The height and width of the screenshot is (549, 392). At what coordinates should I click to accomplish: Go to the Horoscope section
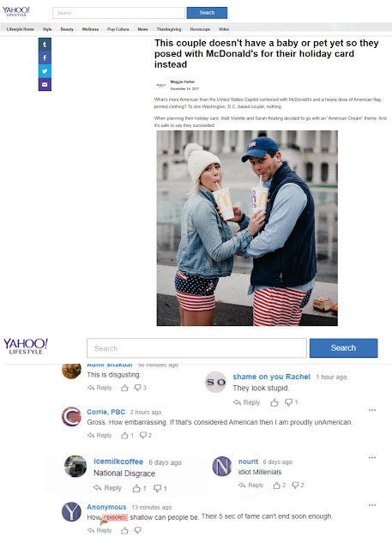[x=200, y=29]
